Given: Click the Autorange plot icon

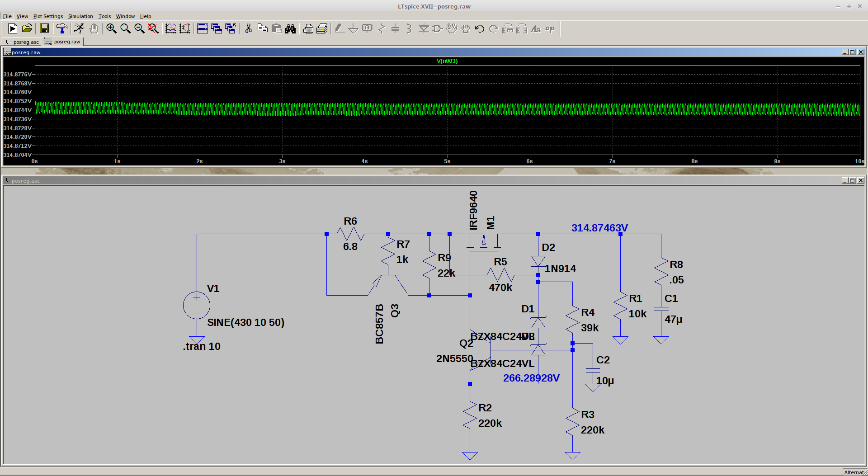Looking at the screenshot, I should tap(171, 29).
